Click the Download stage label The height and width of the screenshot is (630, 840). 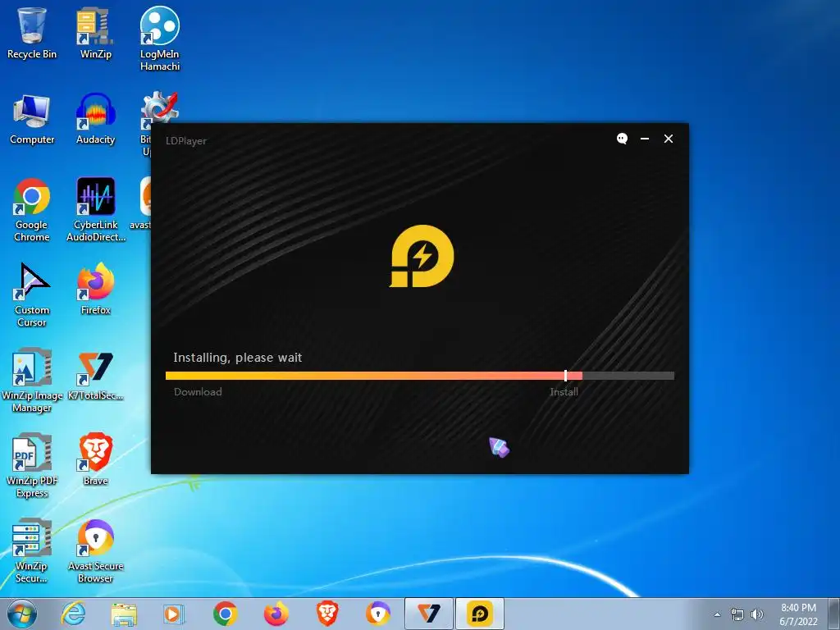[x=198, y=391]
